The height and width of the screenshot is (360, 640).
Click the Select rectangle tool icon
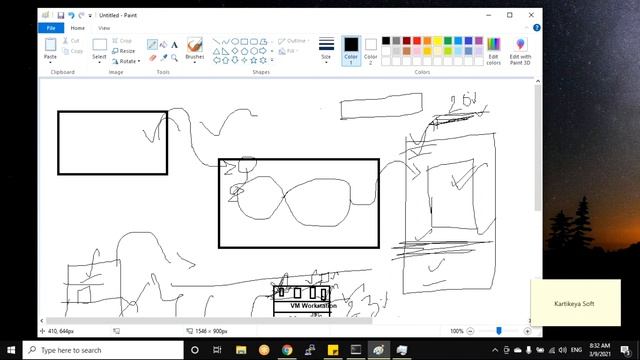99,44
